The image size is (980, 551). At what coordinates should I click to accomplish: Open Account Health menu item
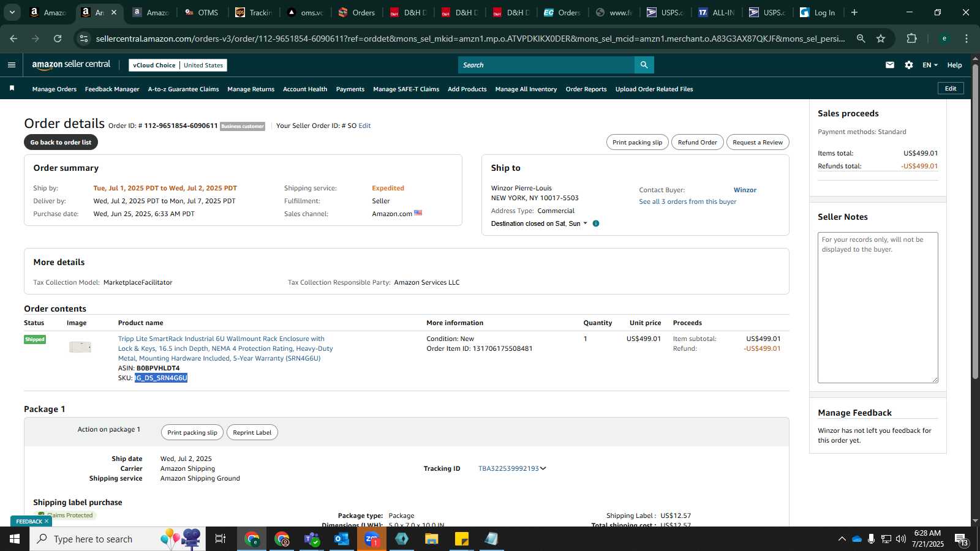tap(305, 89)
